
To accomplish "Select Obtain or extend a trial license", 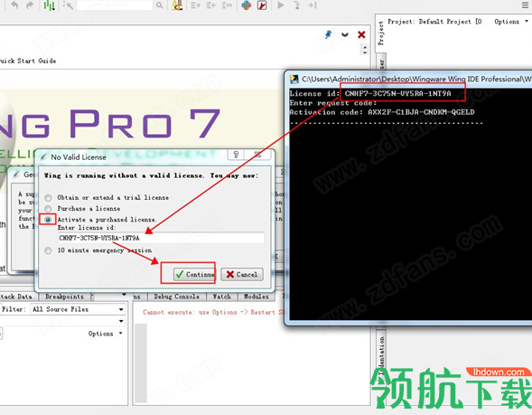I will [48, 198].
